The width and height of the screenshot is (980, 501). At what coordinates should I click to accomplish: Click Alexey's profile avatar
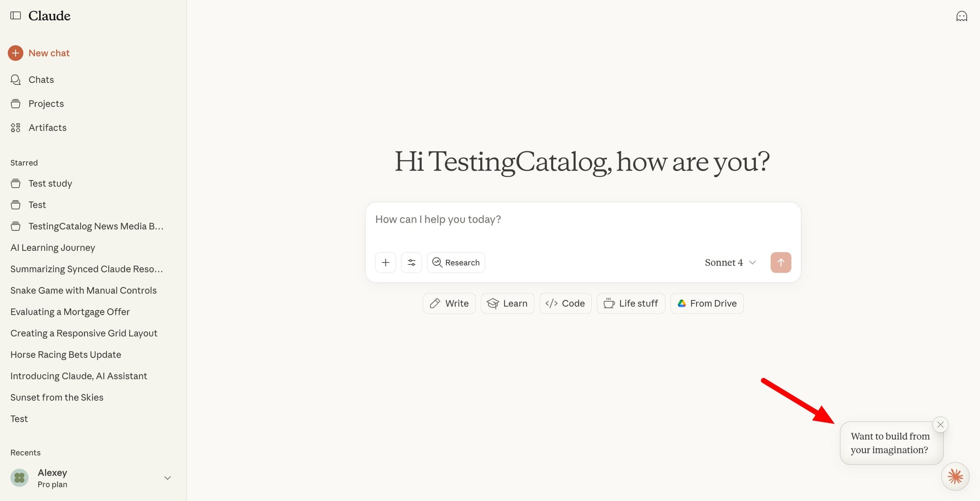click(x=20, y=477)
